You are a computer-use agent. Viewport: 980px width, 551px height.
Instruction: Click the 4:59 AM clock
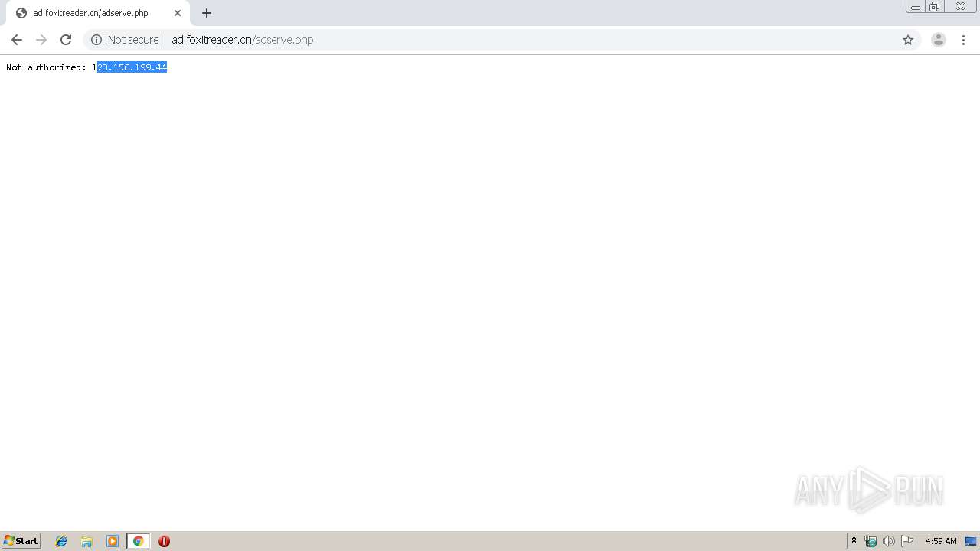tap(941, 541)
